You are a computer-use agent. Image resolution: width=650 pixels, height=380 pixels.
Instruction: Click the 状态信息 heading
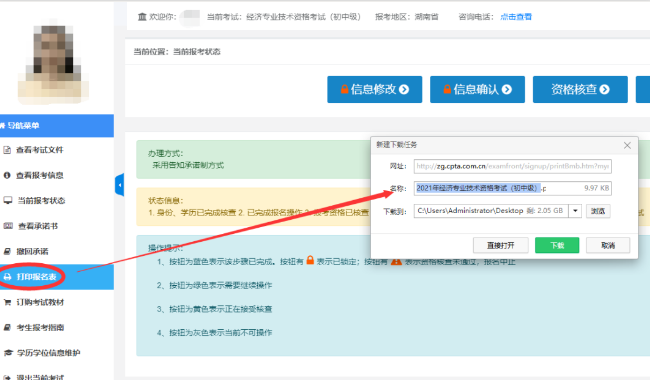click(166, 201)
